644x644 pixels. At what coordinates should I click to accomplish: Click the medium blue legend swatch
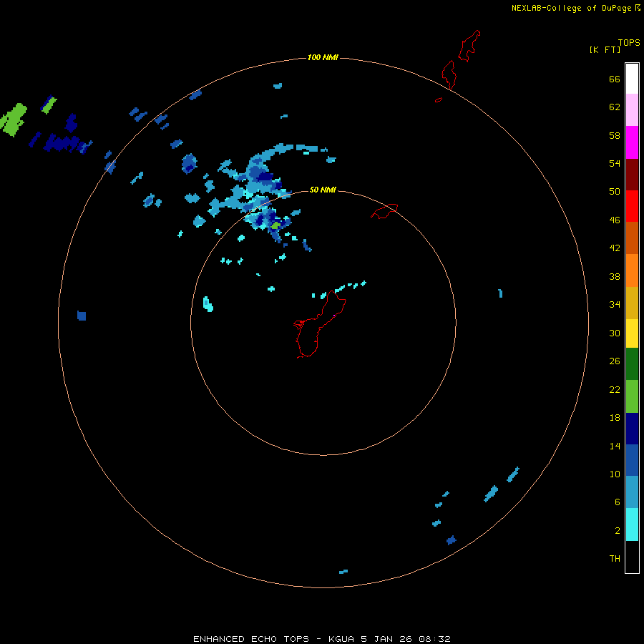pyautogui.click(x=632, y=460)
